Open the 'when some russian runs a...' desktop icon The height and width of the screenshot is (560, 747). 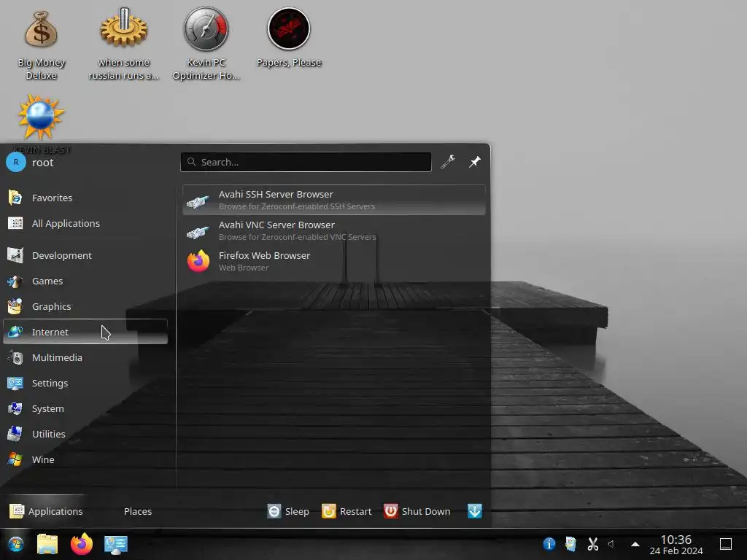[x=123, y=44]
